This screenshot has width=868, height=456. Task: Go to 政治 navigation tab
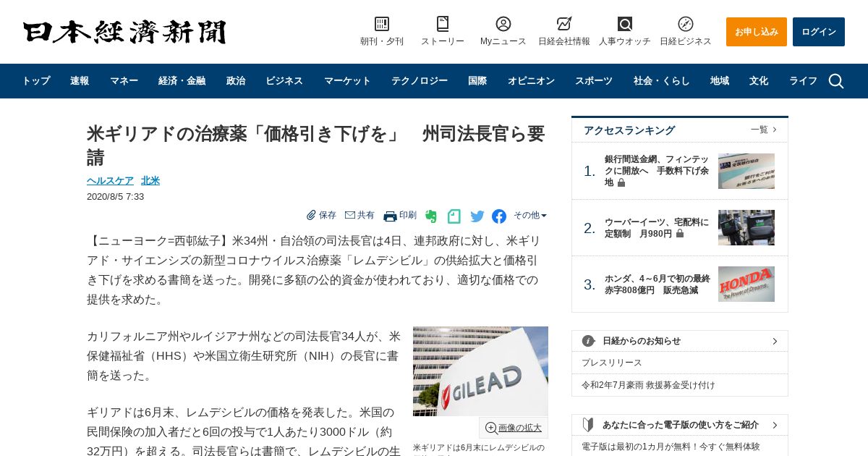tap(236, 81)
